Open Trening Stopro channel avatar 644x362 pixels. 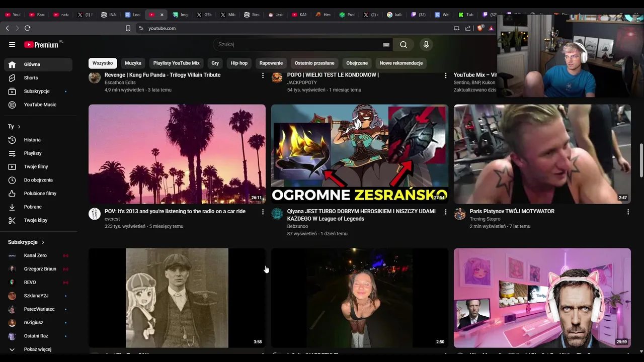point(460,214)
